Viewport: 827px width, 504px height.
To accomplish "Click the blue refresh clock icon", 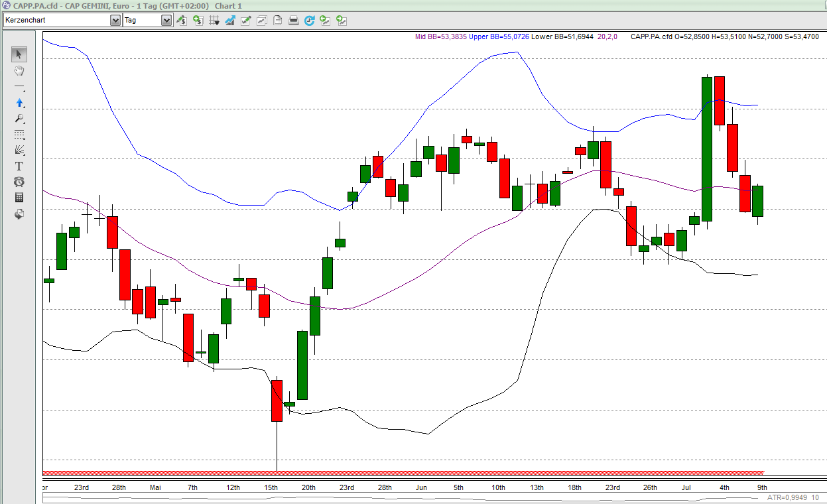I will (310, 21).
